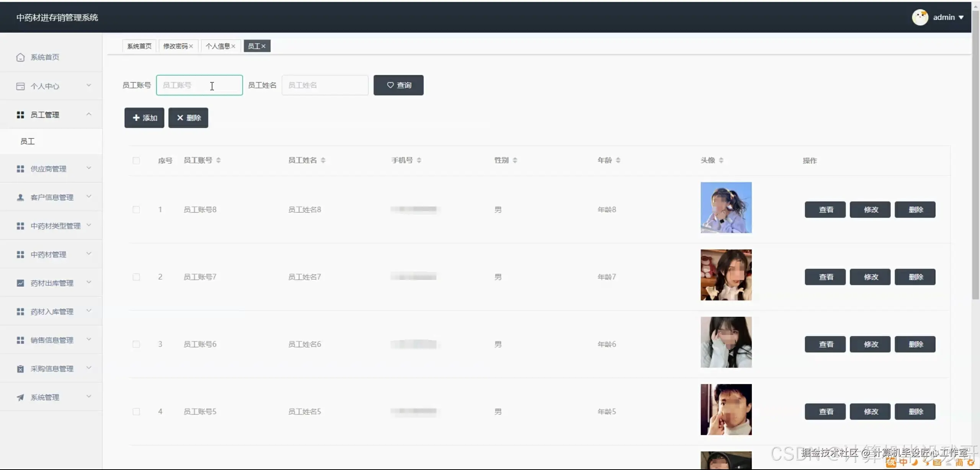The width and height of the screenshot is (980, 470).
Task: Click the 采购信息管理 clipboard icon
Action: point(20,369)
